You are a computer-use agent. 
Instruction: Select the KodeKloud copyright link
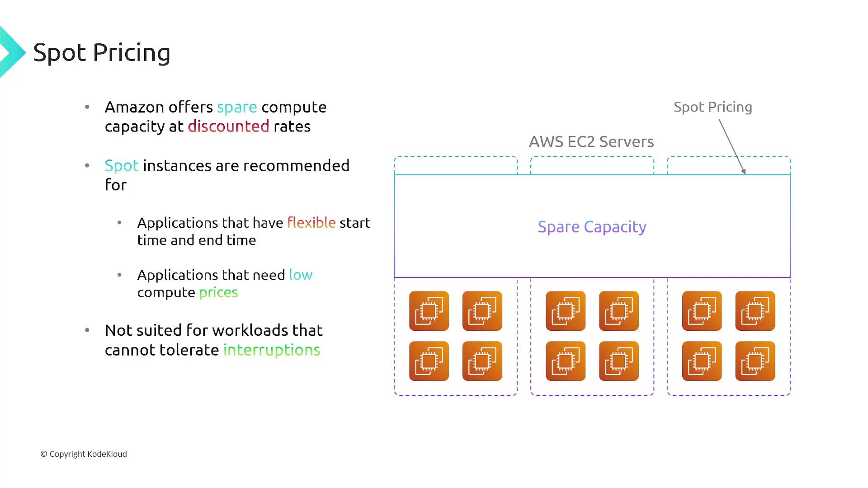pos(83,454)
